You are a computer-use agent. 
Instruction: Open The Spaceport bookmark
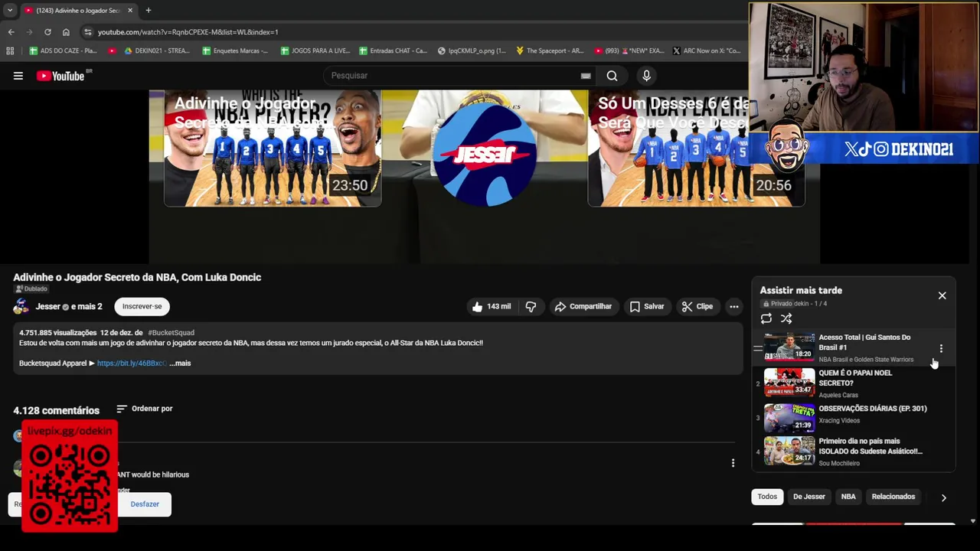tap(550, 51)
